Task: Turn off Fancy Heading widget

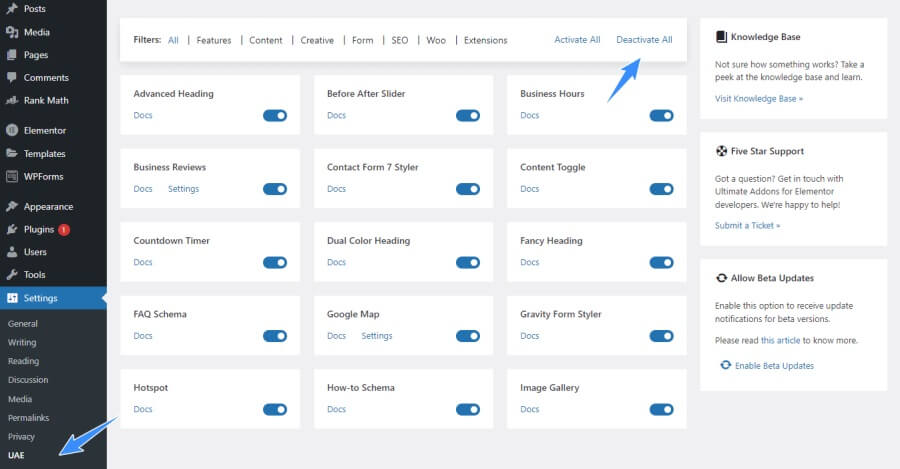Action: (x=661, y=262)
